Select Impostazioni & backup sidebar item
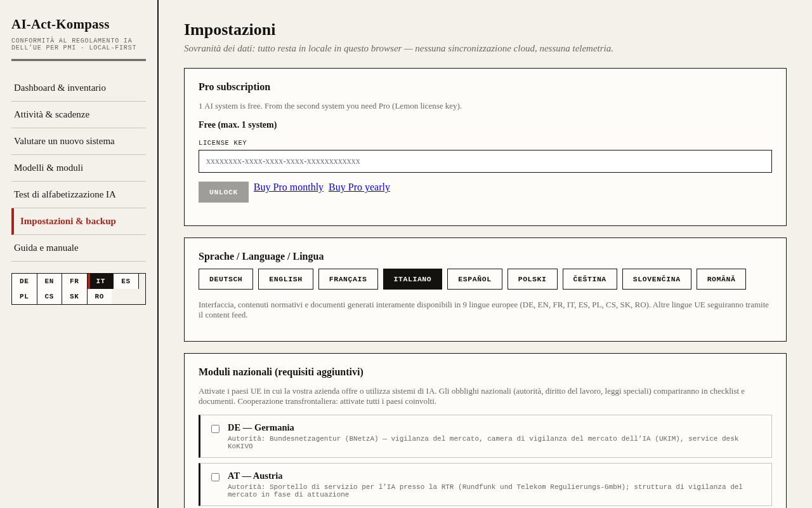 (79, 221)
